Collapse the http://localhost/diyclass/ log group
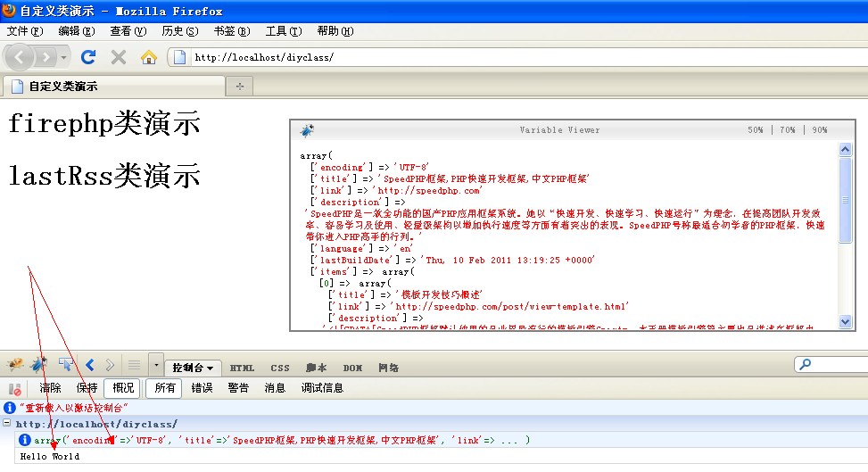The width and height of the screenshot is (868, 472). [6, 423]
